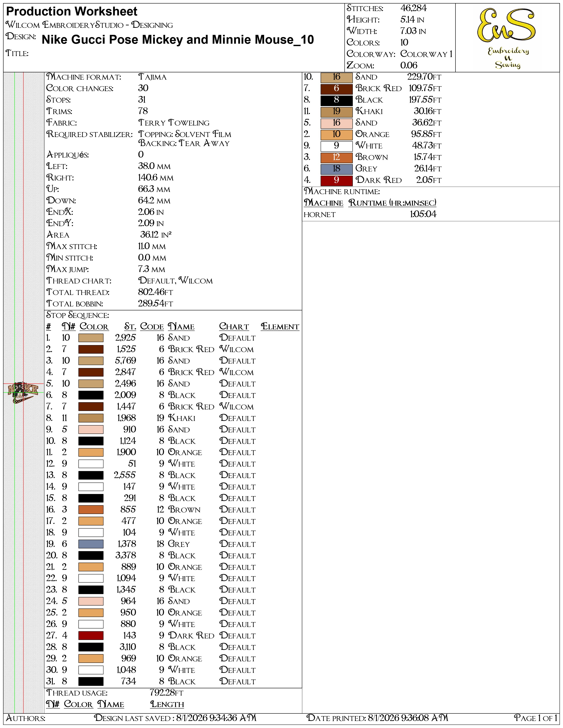Image resolution: width=563 pixels, height=728 pixels.
Task: Pick the Dark Red swatch beside 2.05FT
Action: 336,180
